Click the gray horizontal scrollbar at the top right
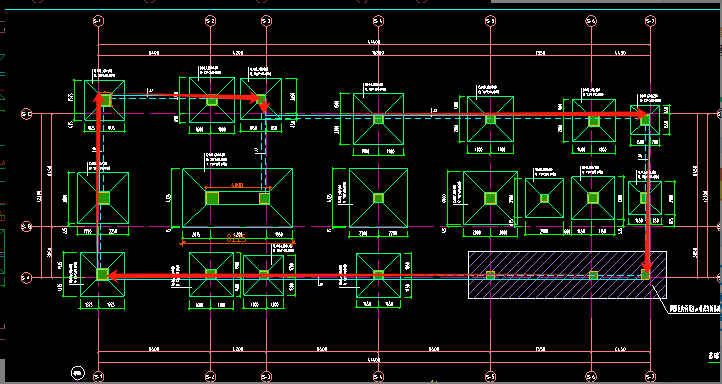This screenshot has width=722, height=384. click(x=606, y=1)
